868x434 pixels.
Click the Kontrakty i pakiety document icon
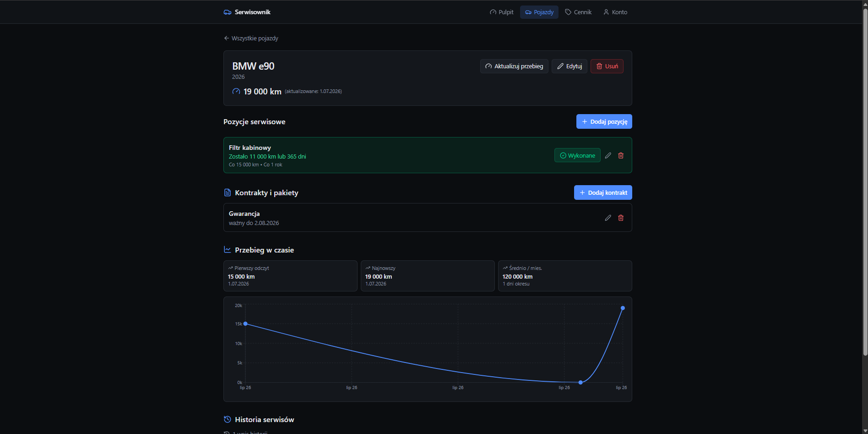point(228,192)
